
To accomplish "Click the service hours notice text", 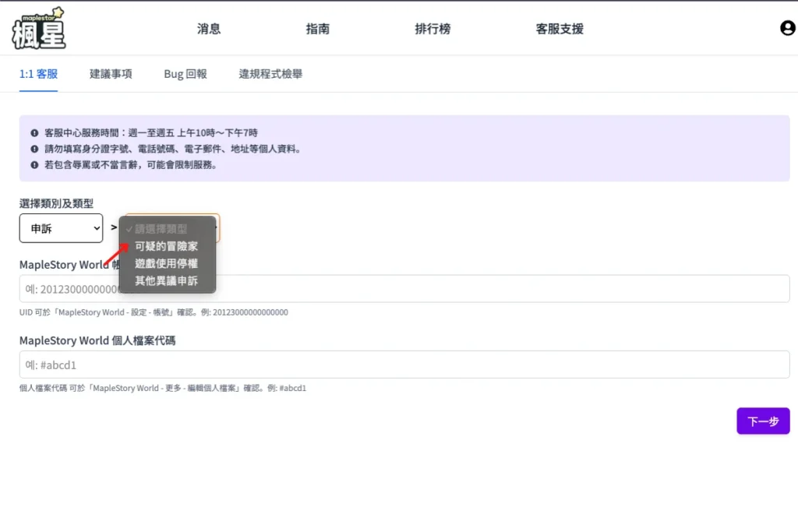I will click(151, 132).
